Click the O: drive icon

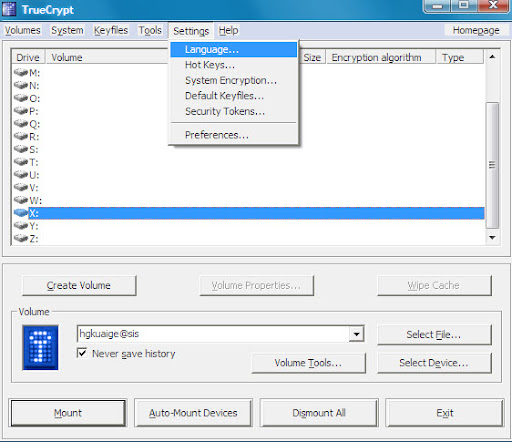pyautogui.click(x=21, y=98)
